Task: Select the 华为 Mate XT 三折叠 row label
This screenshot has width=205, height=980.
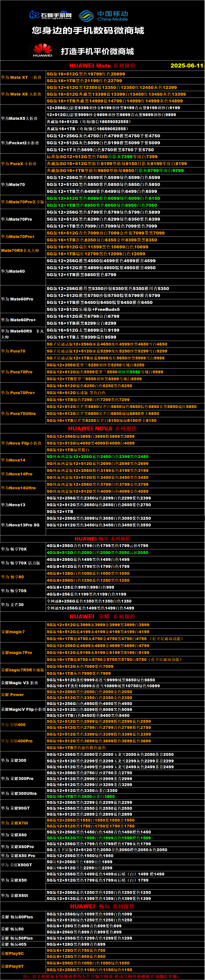Action: coord(21,77)
